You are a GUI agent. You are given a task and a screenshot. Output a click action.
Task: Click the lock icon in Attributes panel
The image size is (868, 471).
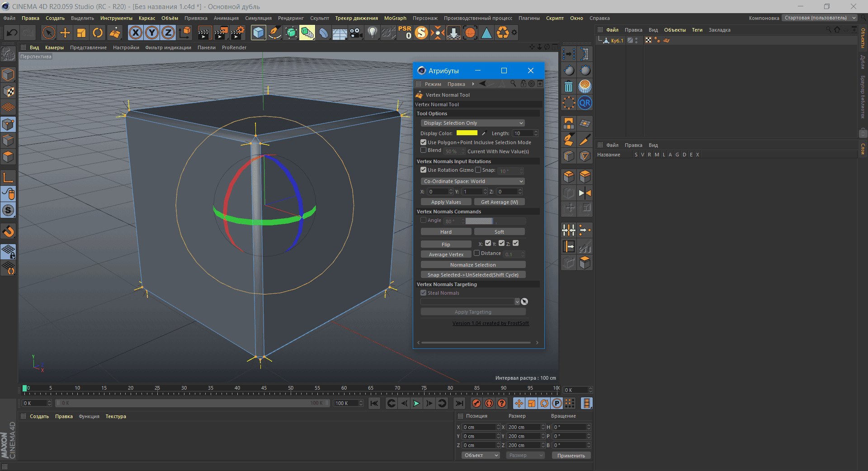coord(523,84)
